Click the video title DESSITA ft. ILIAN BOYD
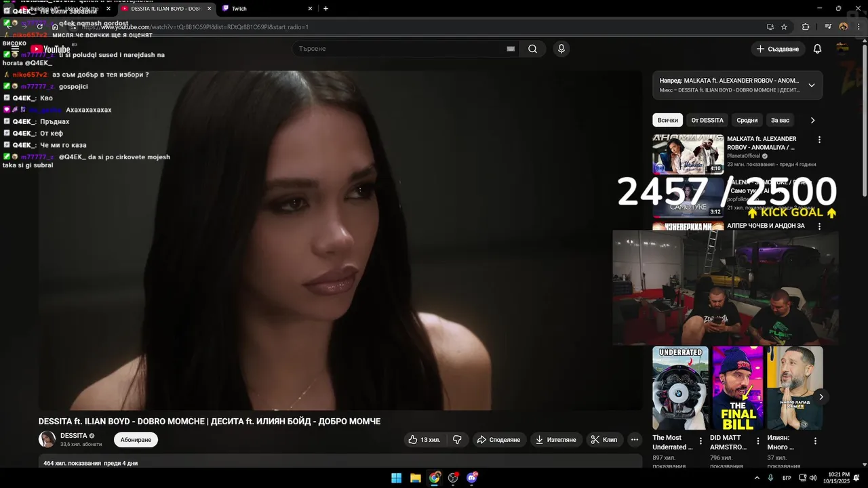 pos(210,422)
